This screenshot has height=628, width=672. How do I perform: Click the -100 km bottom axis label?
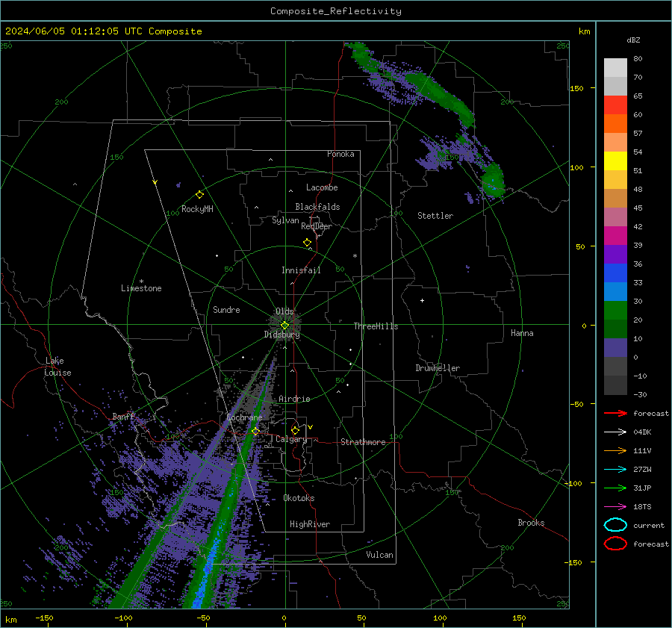(123, 618)
